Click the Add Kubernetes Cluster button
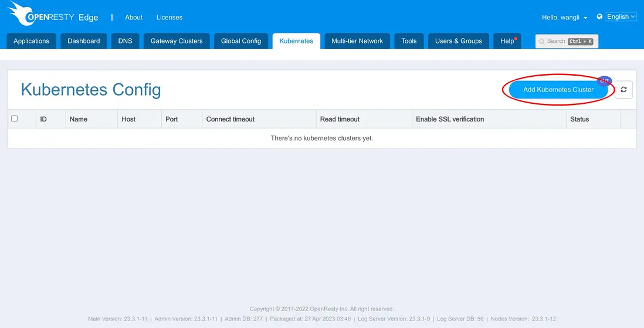The image size is (644, 328). click(x=558, y=90)
